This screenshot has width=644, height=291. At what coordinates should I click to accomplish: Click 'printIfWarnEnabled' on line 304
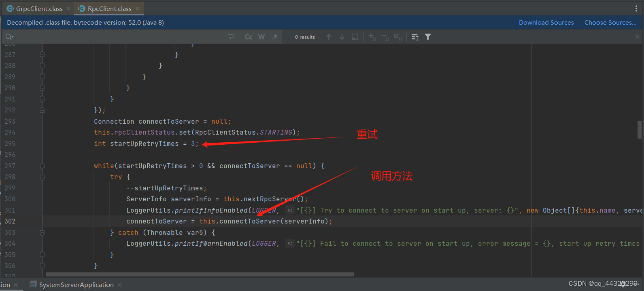(x=211, y=244)
